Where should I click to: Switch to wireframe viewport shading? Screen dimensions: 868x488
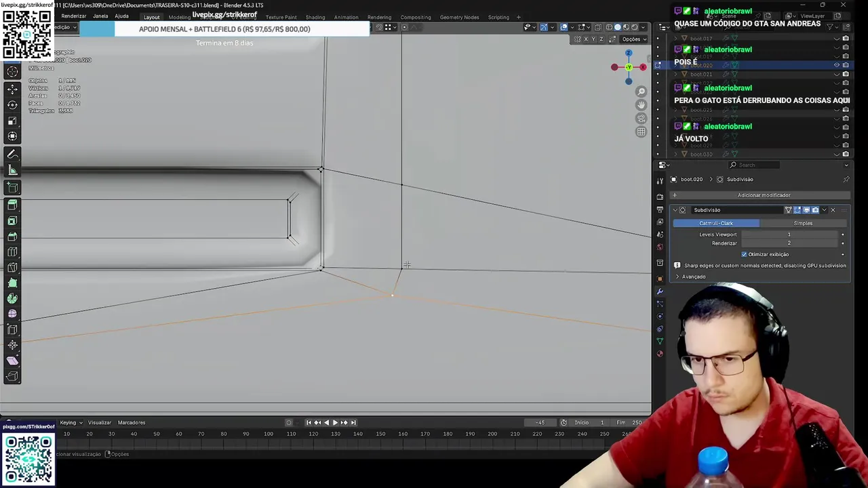pos(609,27)
